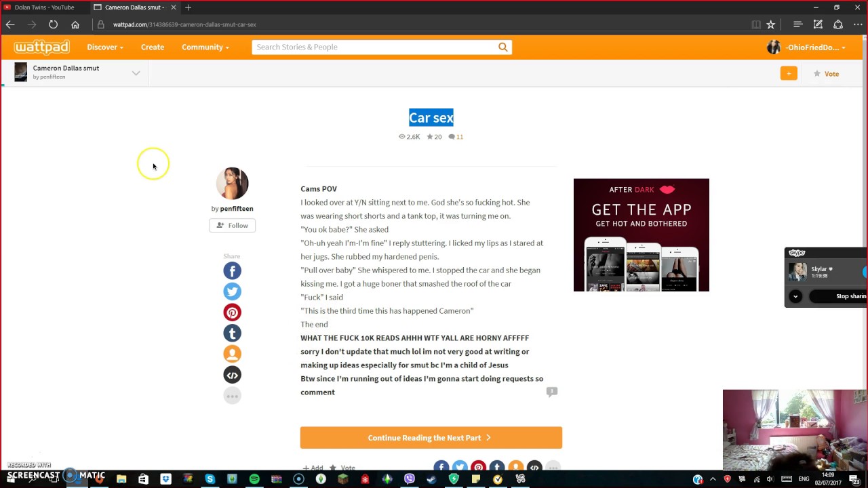Open Dropbox from the taskbar
868x488 pixels.
(x=166, y=479)
